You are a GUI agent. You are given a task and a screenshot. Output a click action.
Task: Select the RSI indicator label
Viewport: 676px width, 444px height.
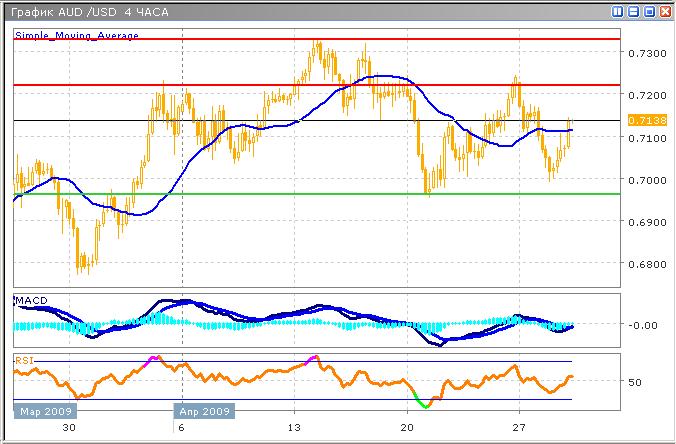coord(23,357)
